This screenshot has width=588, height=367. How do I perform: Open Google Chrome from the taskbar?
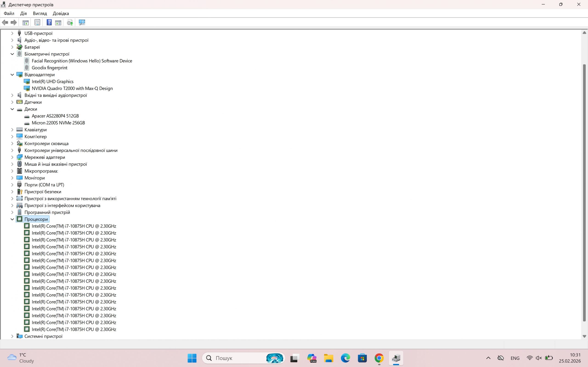pyautogui.click(x=379, y=358)
